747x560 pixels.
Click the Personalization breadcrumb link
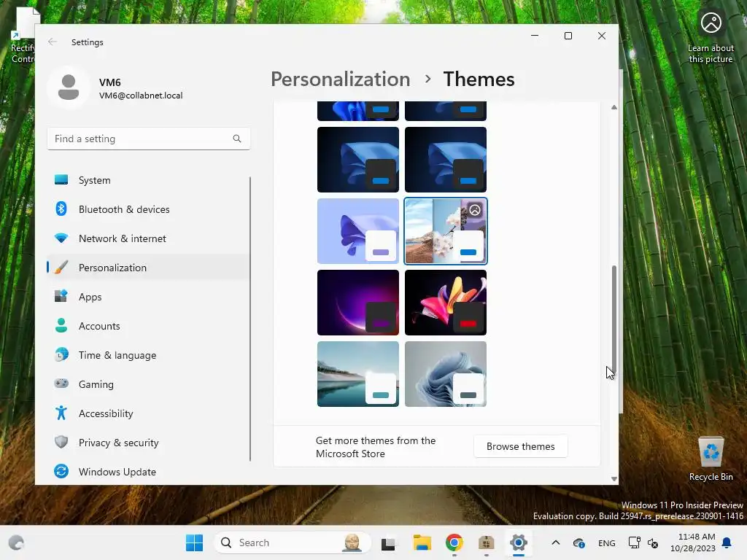coord(340,79)
